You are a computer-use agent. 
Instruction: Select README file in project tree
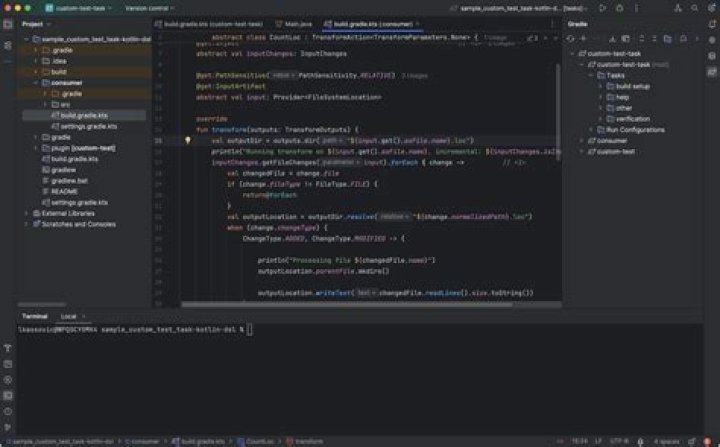tap(64, 192)
